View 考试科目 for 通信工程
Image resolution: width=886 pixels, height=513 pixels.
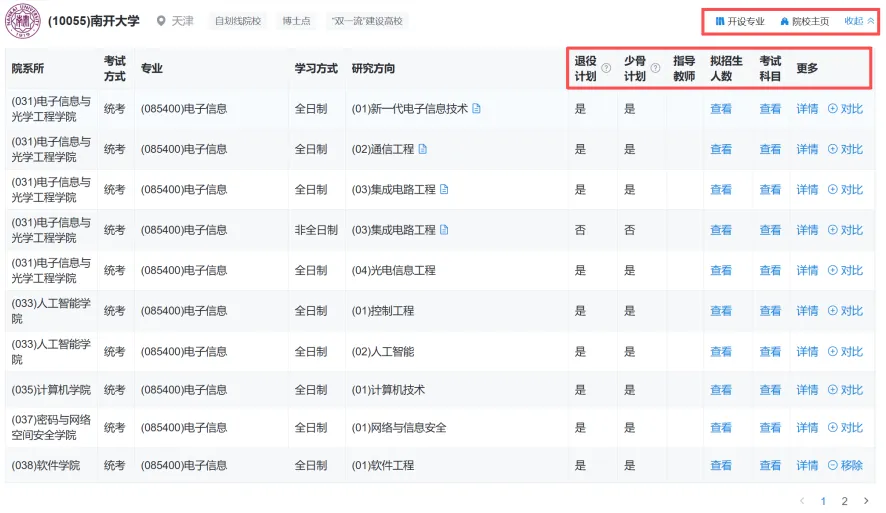770,149
